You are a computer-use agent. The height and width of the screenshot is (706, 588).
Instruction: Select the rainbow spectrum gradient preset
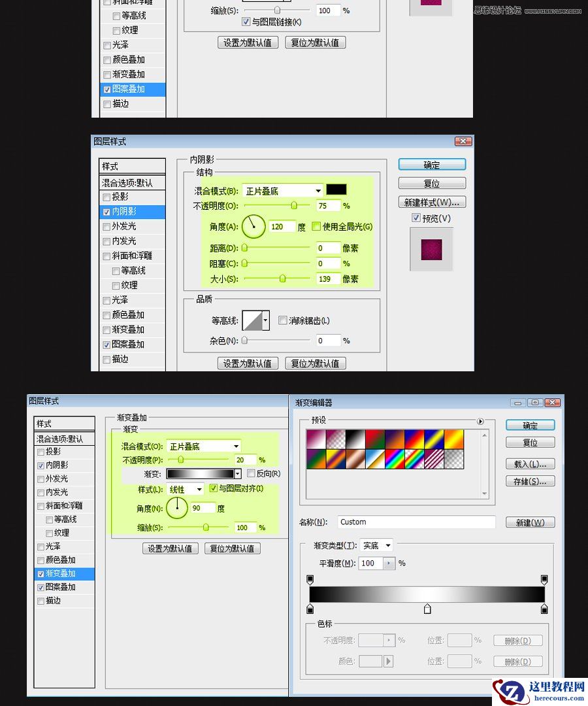[x=394, y=459]
